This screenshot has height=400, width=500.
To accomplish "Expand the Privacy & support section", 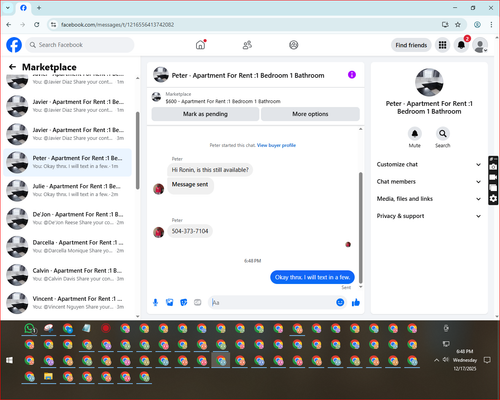I will (x=429, y=216).
